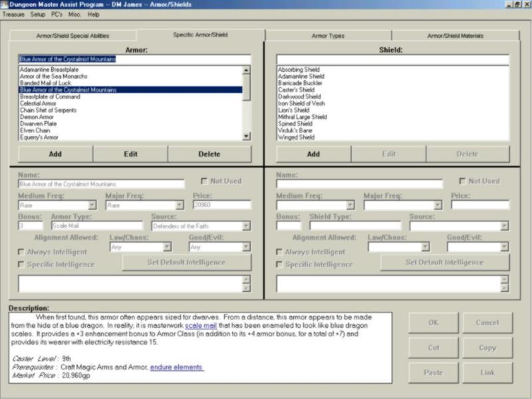Toggle the armor Not Used checkbox
The height and width of the screenshot is (399, 532).
tap(205, 182)
